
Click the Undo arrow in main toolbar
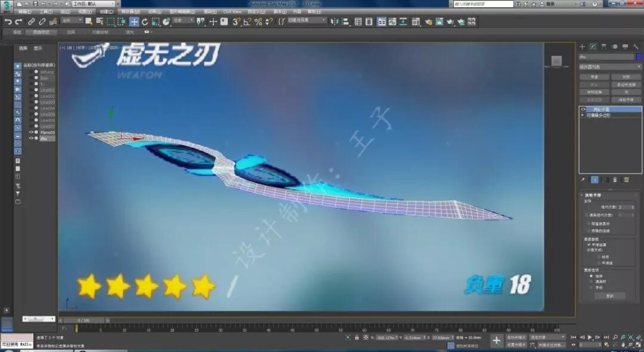tap(8, 21)
